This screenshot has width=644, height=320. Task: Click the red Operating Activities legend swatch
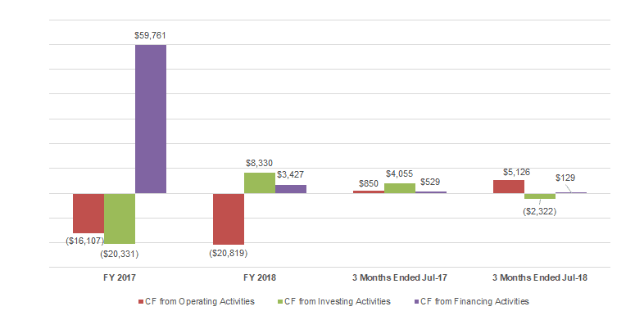point(141,302)
